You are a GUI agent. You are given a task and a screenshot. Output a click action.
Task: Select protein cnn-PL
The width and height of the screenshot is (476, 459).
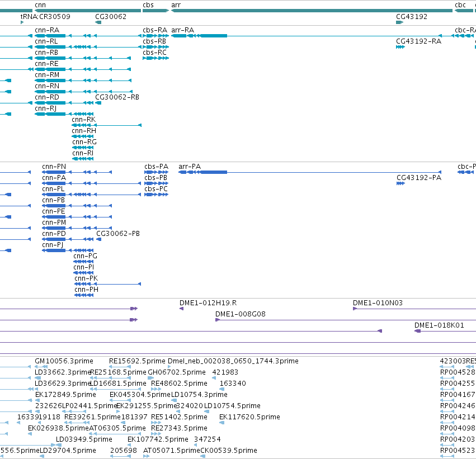coord(53,189)
